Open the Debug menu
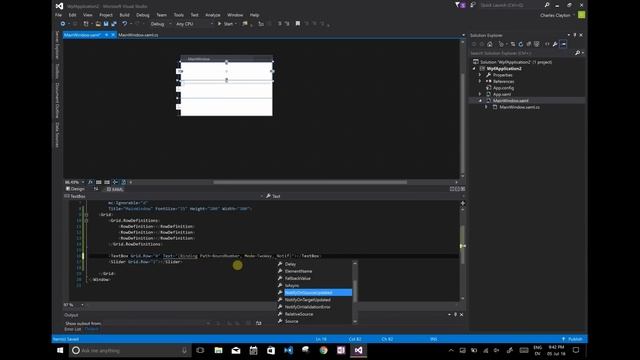This screenshot has width=640, height=360. click(143, 15)
